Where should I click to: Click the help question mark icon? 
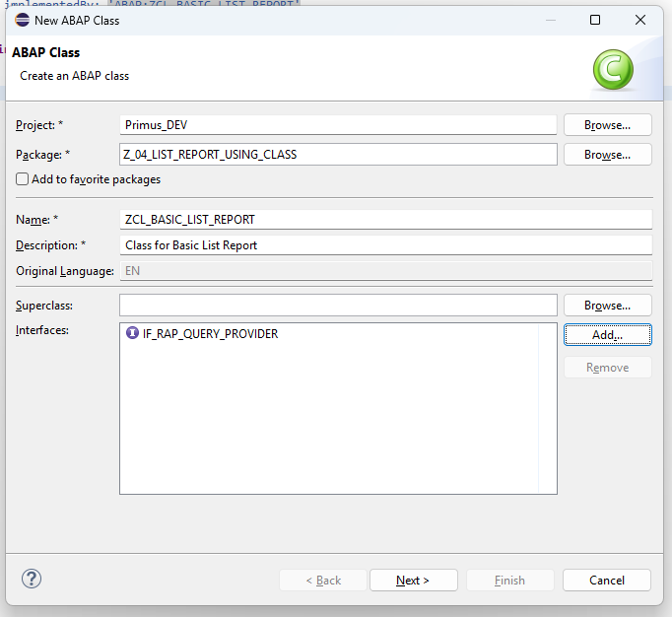pyautogui.click(x=32, y=579)
